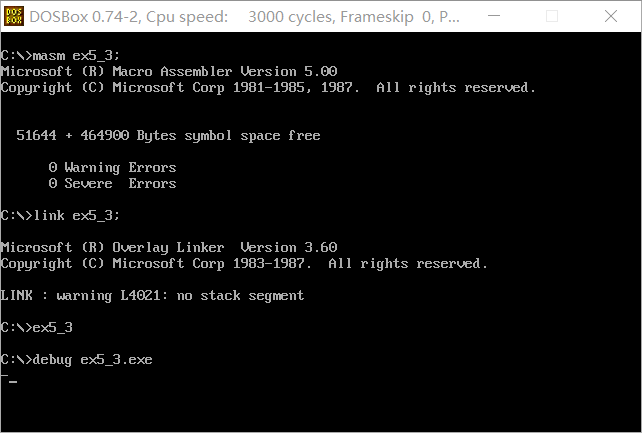The image size is (642, 433).
Task: Click the Copyright 1983-1987 line
Action: [x=244, y=264]
